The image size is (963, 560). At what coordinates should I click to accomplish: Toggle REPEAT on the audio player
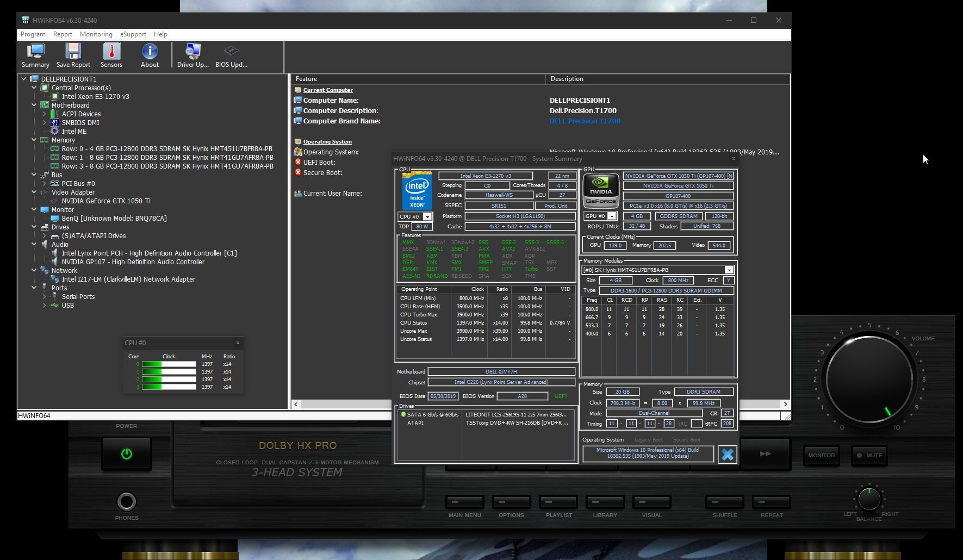coord(772,502)
